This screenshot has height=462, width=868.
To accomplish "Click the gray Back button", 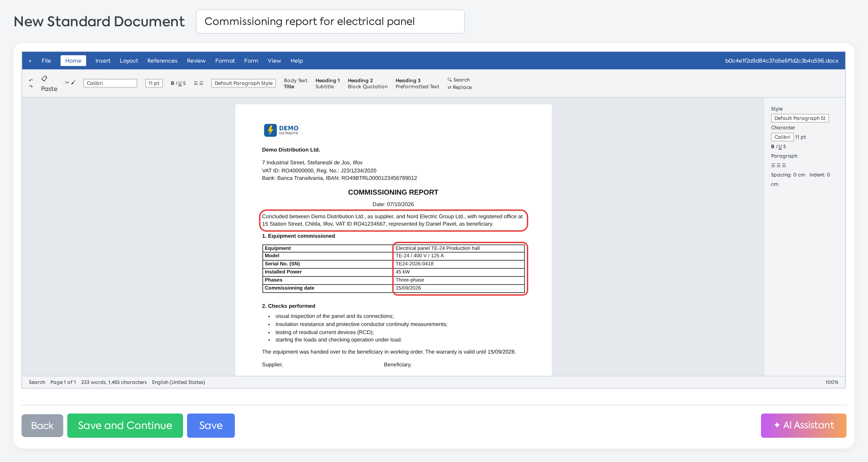I will tap(42, 426).
